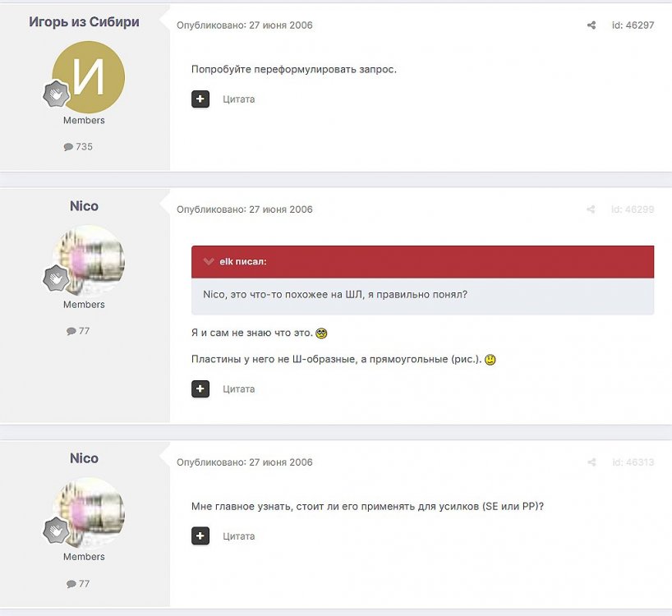Viewport: 672px width, 616px height.
Task: Click plus multiquote button in first post
Action: (200, 99)
